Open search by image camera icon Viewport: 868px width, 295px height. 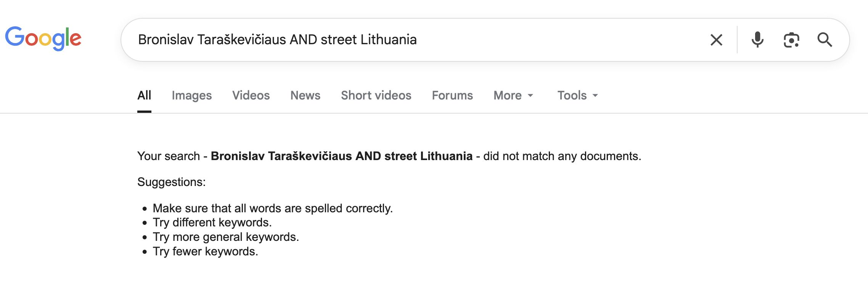coord(791,40)
